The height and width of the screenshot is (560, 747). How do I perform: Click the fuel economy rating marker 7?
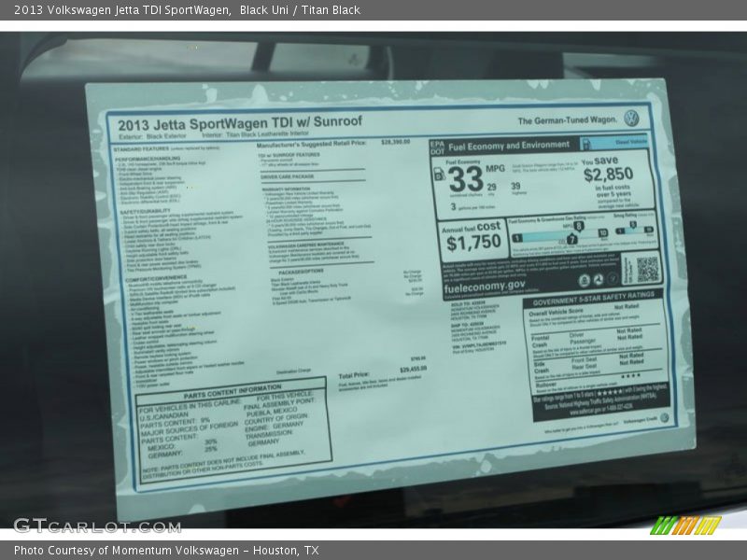point(571,239)
